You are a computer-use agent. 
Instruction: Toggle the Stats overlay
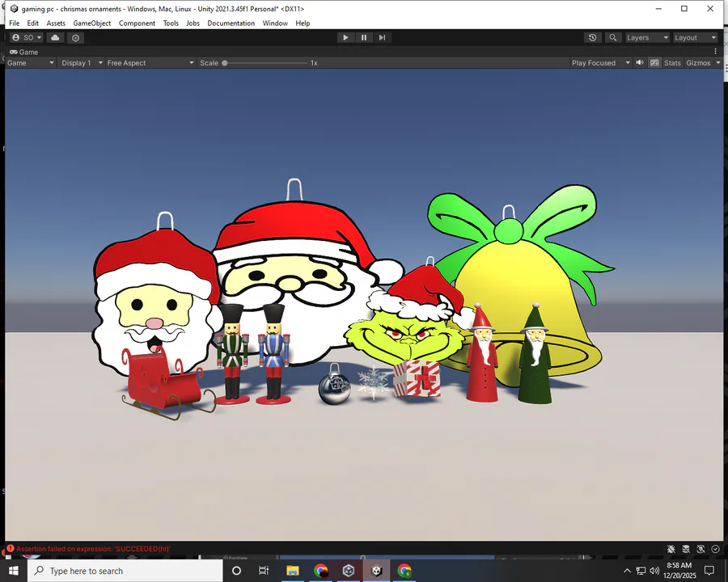(x=672, y=63)
